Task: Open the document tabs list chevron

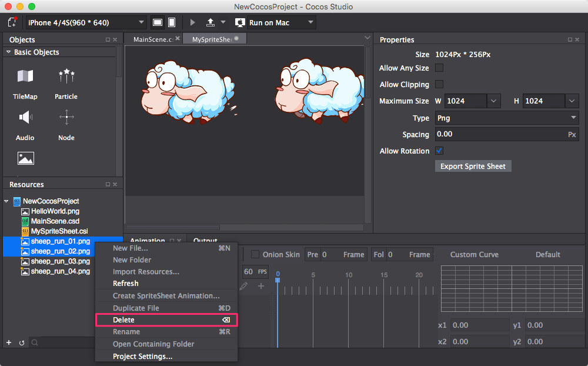Action: click(367, 38)
